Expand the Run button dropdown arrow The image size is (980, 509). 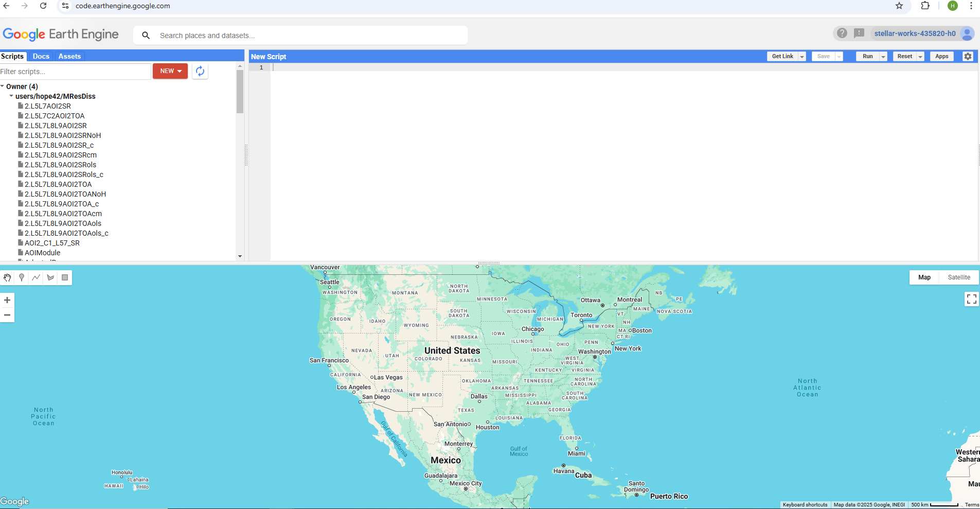tap(883, 57)
